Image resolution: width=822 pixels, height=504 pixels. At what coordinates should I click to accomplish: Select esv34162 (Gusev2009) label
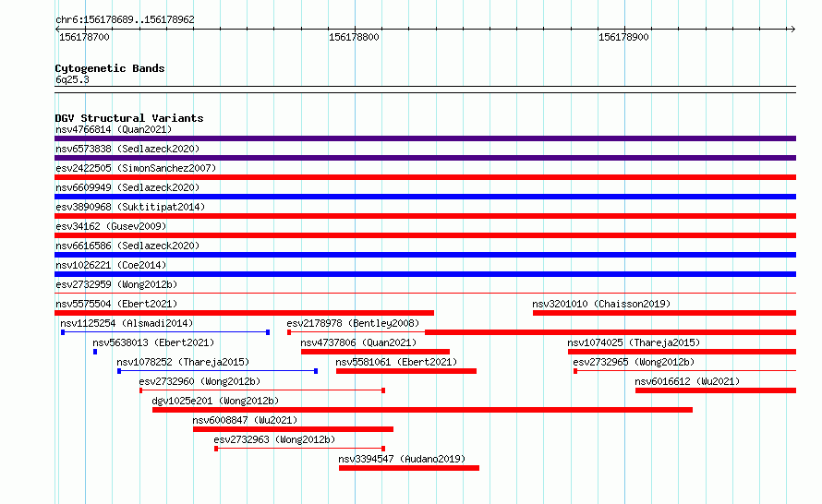click(x=111, y=226)
